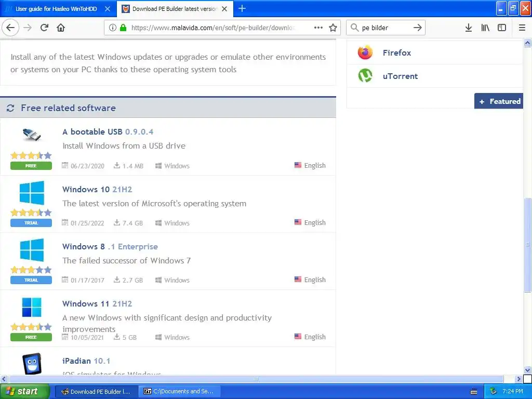
Task: Toggle the browser sidebar view
Action: point(502,28)
